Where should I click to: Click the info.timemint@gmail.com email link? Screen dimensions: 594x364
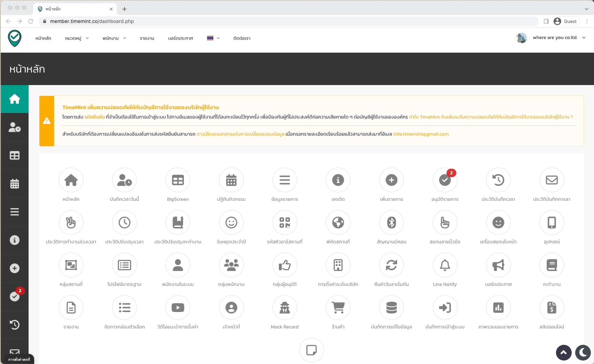pos(421,134)
